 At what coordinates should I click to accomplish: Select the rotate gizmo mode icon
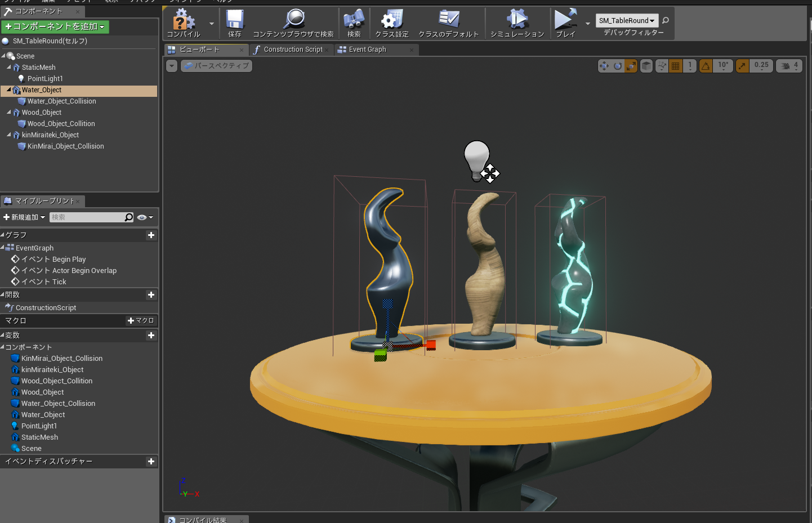click(x=618, y=66)
